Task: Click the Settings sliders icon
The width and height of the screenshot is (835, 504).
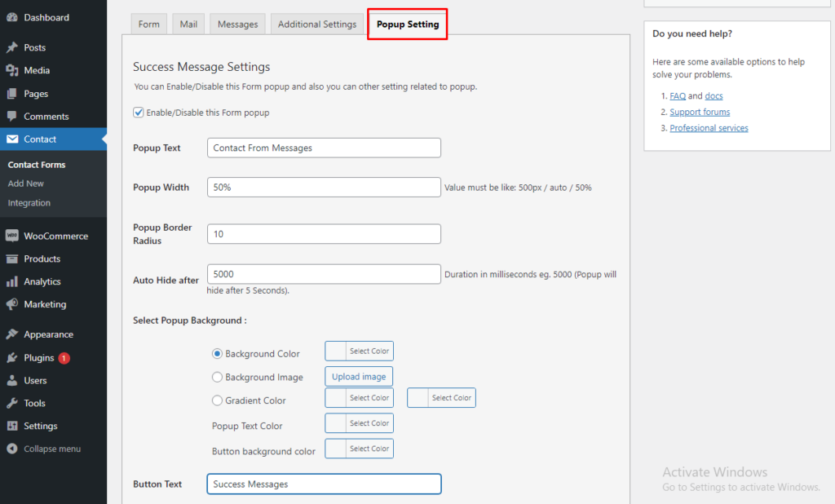Action: [11, 426]
